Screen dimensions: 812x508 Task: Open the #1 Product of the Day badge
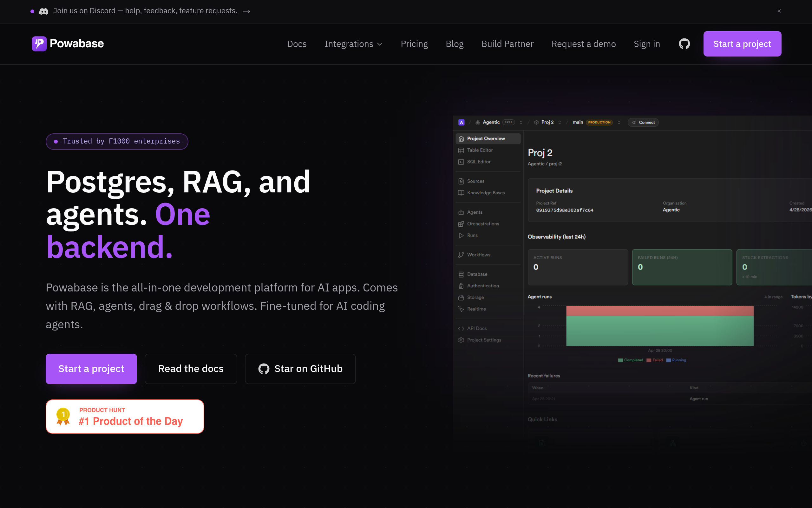125,416
